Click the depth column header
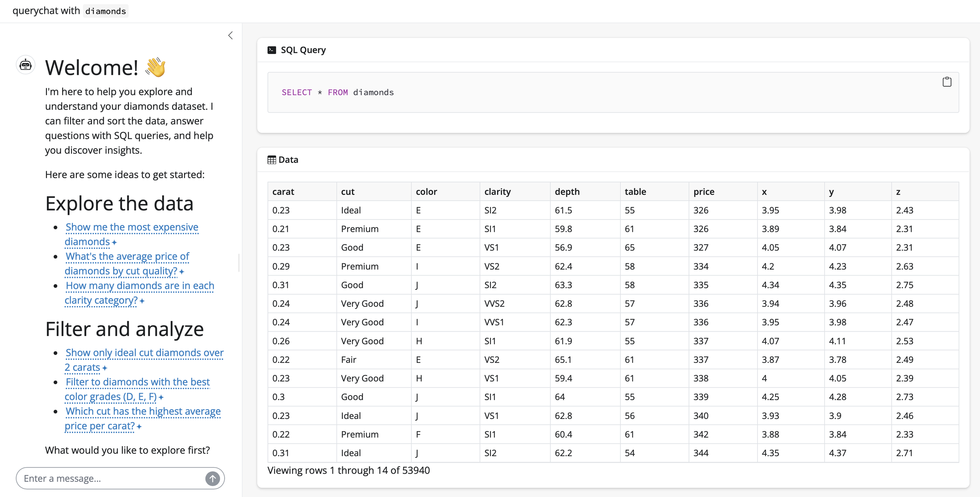The width and height of the screenshot is (980, 497). click(567, 192)
